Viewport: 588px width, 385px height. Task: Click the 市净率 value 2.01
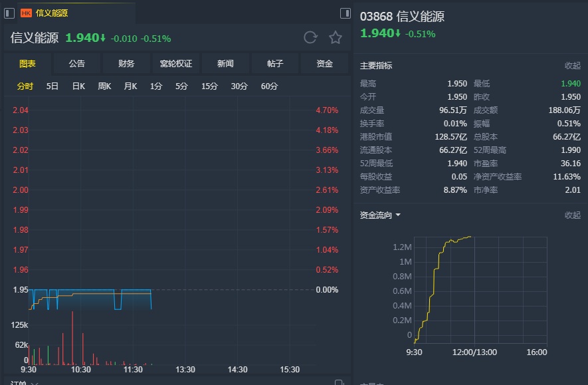pyautogui.click(x=573, y=190)
